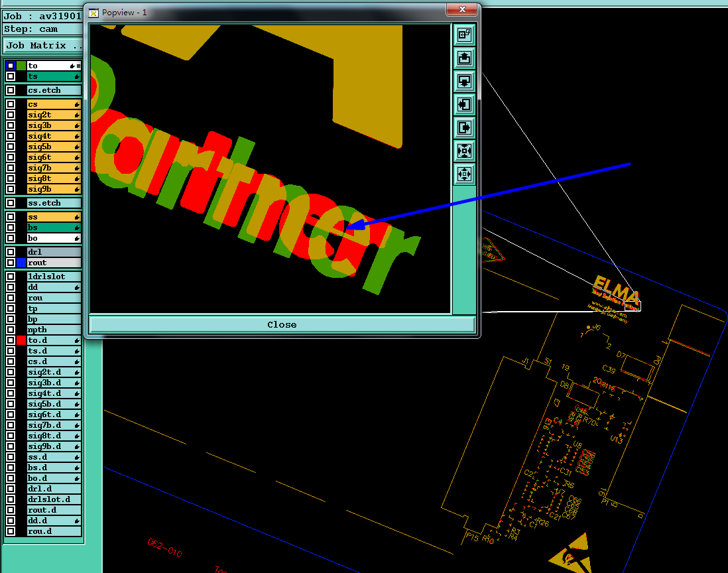Image resolution: width=728 pixels, height=573 pixels.
Task: Close the Popview with the Close button
Action: [282, 324]
